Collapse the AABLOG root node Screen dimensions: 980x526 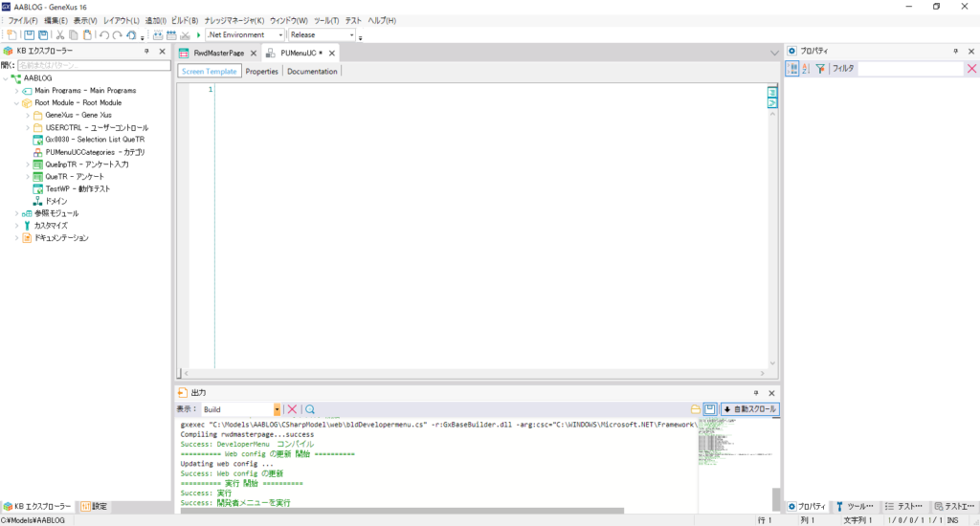pyautogui.click(x=6, y=78)
